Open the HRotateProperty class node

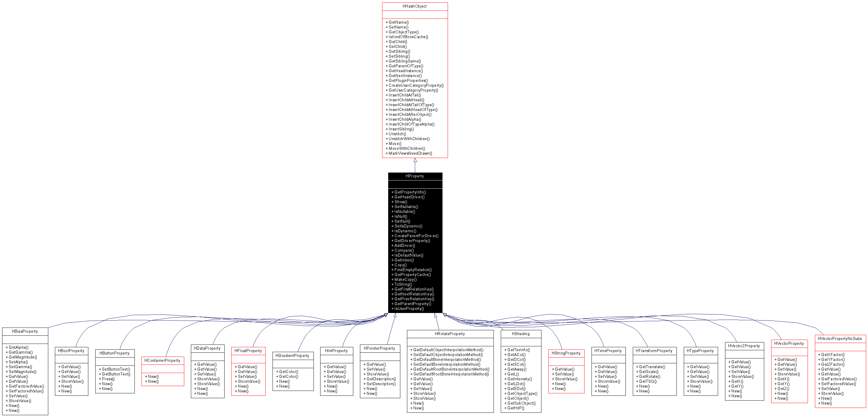450,371
